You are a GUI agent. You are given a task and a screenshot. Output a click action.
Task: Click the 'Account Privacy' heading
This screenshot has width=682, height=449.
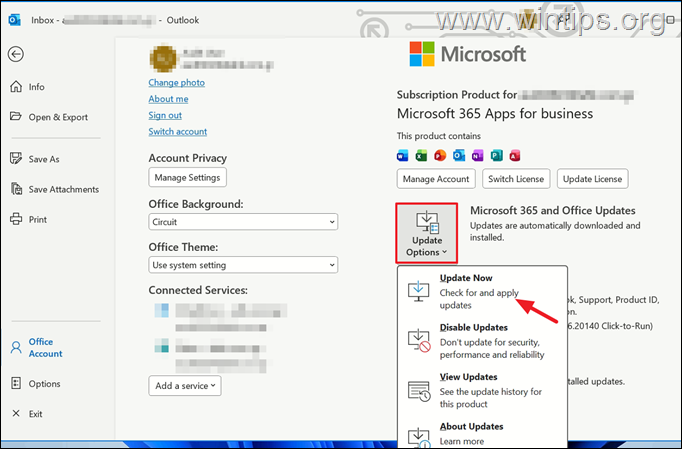(x=187, y=158)
